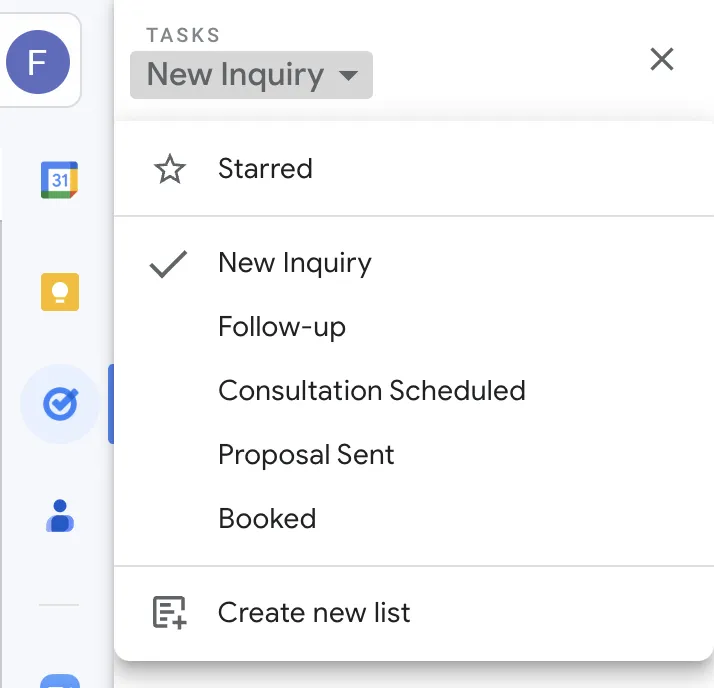Click the Google Tasks checkmark icon

click(59, 405)
